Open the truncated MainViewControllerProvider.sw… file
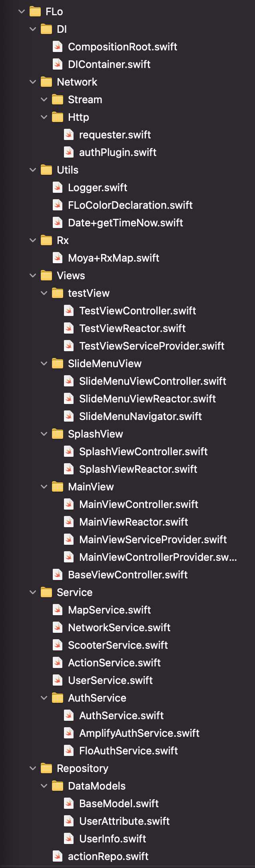The height and width of the screenshot is (868, 255). [158, 557]
